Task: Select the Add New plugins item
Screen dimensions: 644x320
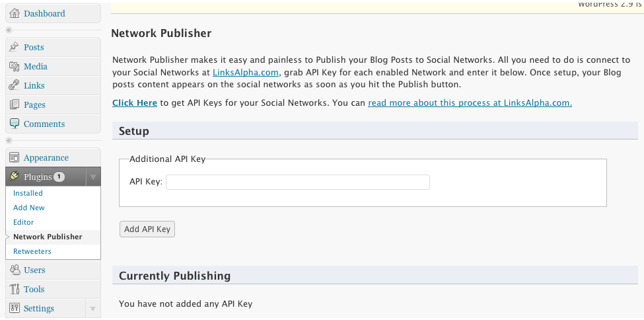Action: (29, 208)
